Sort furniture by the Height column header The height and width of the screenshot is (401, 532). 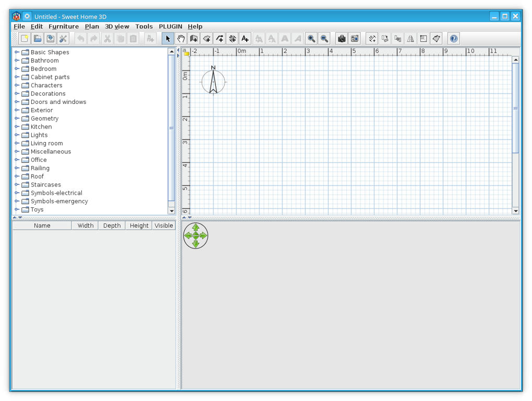click(139, 226)
